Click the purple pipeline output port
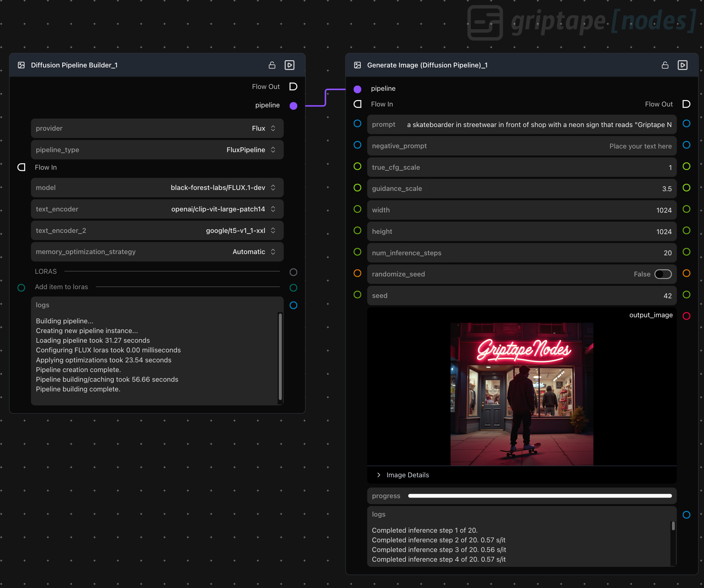This screenshot has height=588, width=704. (x=293, y=106)
